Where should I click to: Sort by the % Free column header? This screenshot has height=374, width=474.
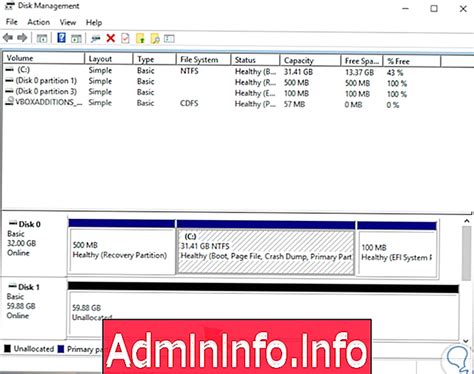point(412,61)
